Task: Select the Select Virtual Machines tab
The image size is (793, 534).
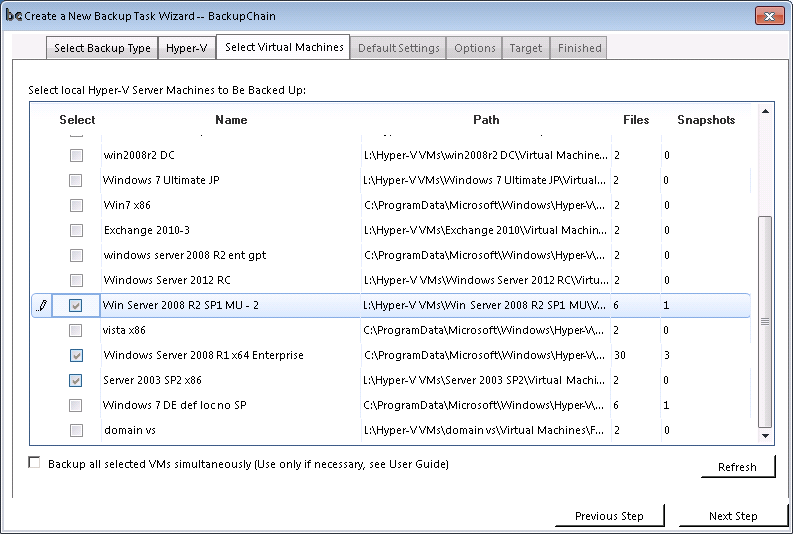Action: (x=283, y=47)
